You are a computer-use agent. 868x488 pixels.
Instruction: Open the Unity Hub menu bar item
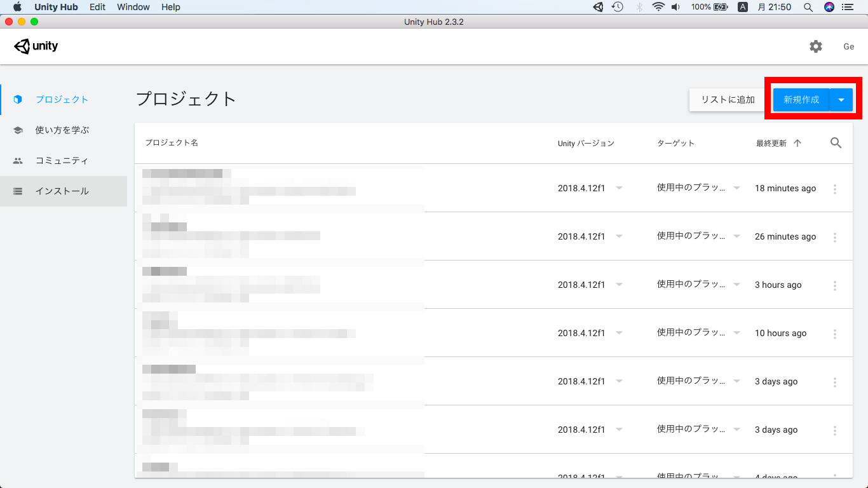(56, 7)
